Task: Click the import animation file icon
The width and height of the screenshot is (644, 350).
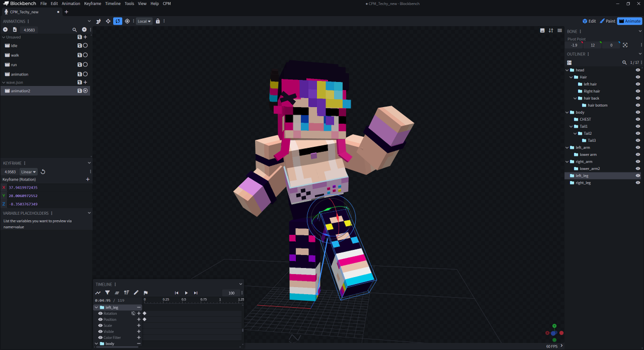Action: pos(14,29)
